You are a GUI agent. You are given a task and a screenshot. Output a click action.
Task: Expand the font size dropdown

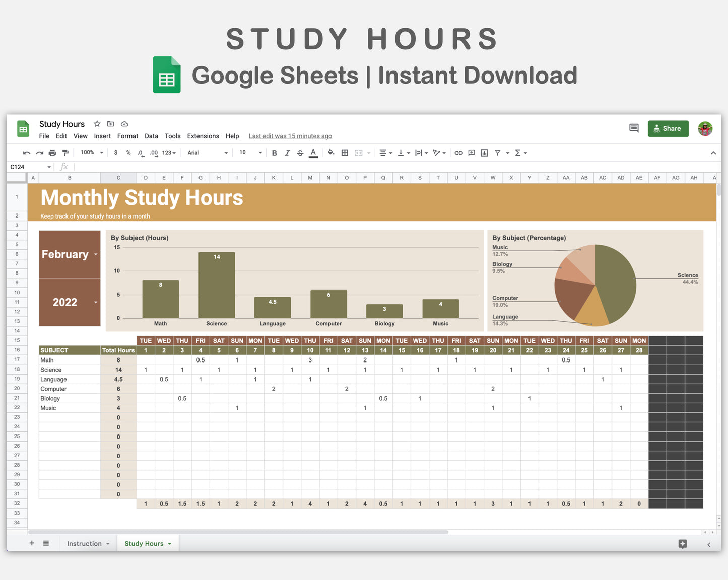click(260, 153)
